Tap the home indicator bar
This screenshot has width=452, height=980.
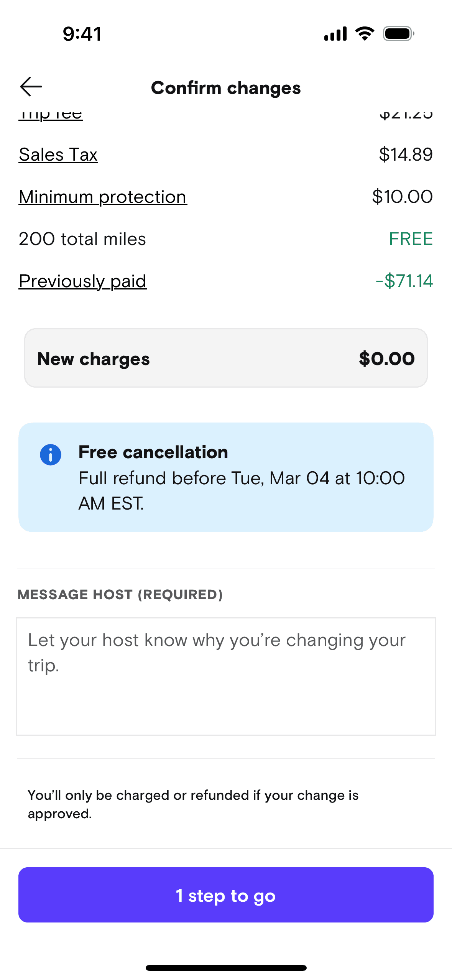coord(226,968)
